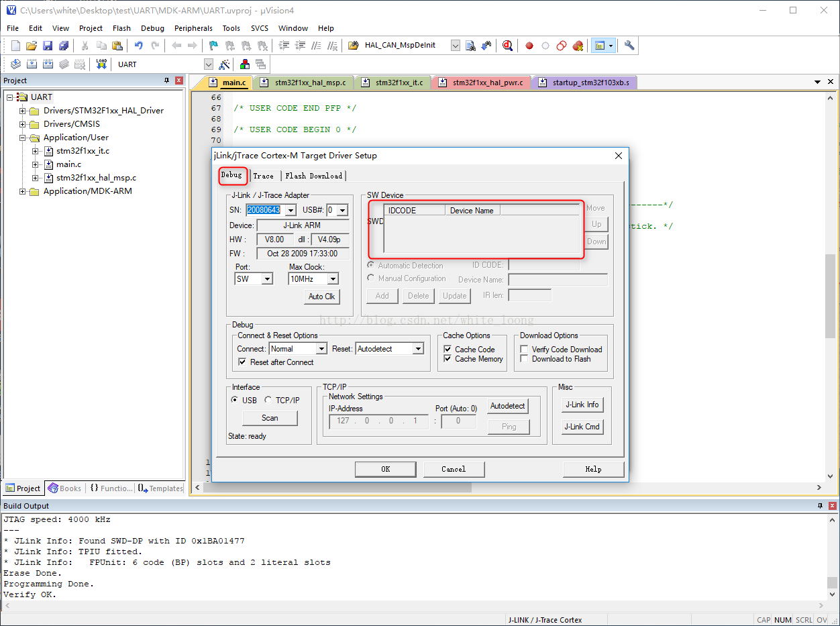Switch to the Flash Download tab
The width and height of the screenshot is (840, 626).
(x=313, y=176)
